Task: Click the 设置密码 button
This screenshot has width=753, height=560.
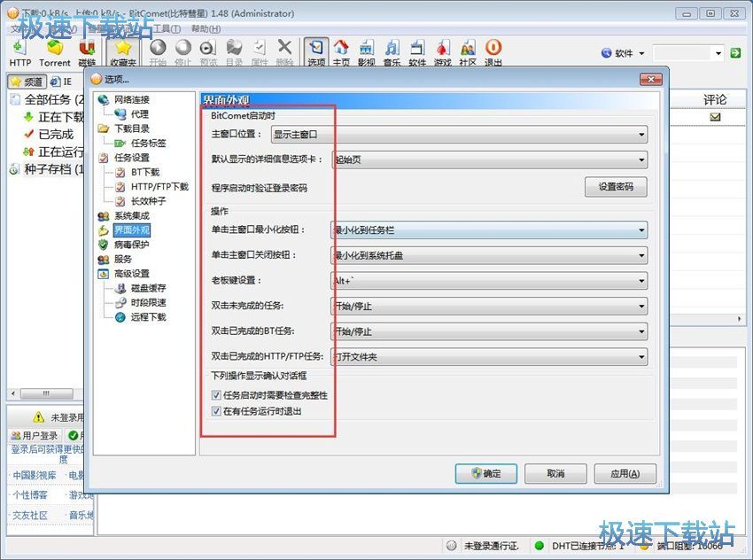Action: pos(616,187)
